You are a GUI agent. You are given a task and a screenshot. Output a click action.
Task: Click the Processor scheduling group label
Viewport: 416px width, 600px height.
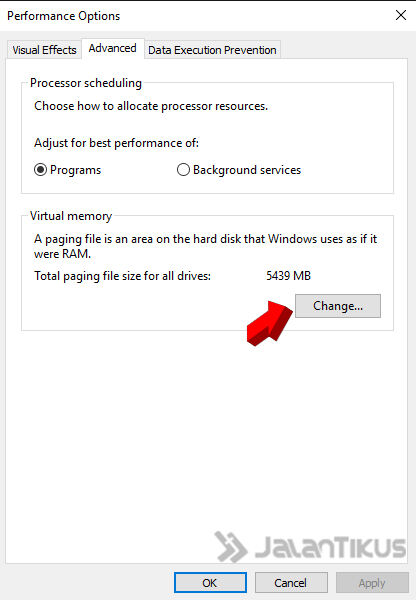(x=86, y=83)
